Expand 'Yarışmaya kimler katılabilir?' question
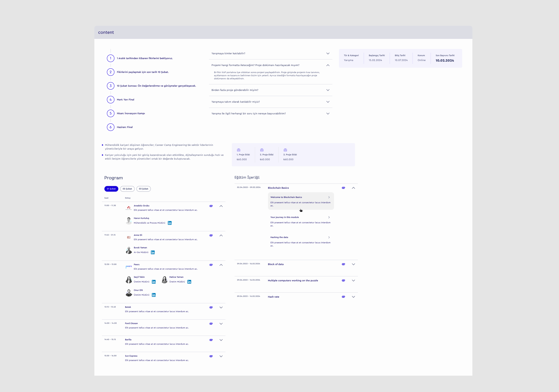This screenshot has width=559, height=392. click(x=328, y=53)
